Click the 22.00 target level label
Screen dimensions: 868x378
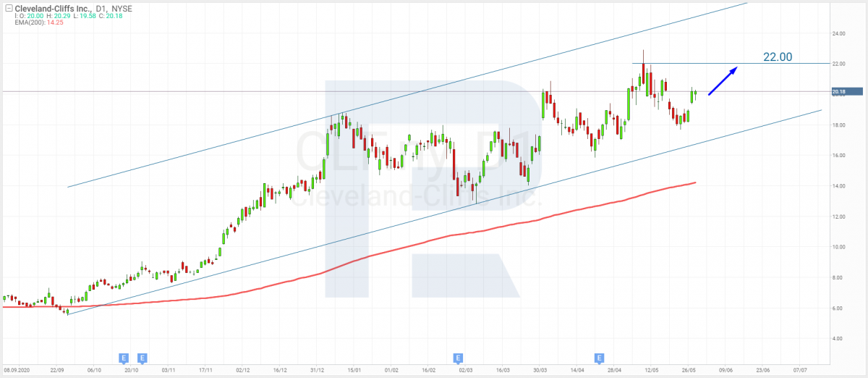click(778, 56)
